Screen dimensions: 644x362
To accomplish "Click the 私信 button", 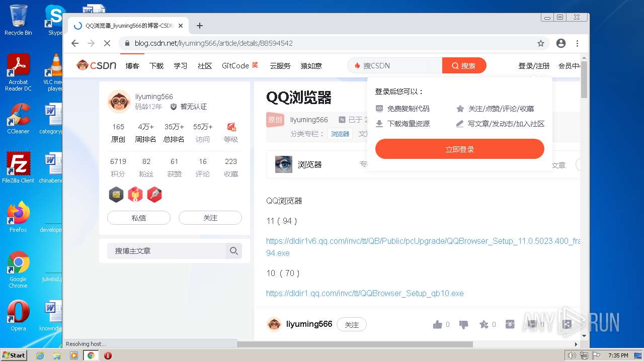I will click(x=139, y=218).
